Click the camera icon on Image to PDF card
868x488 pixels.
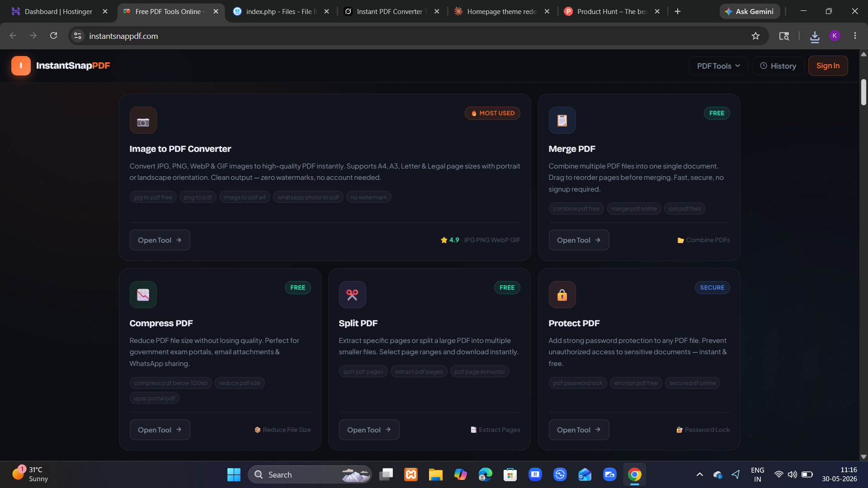click(x=143, y=120)
